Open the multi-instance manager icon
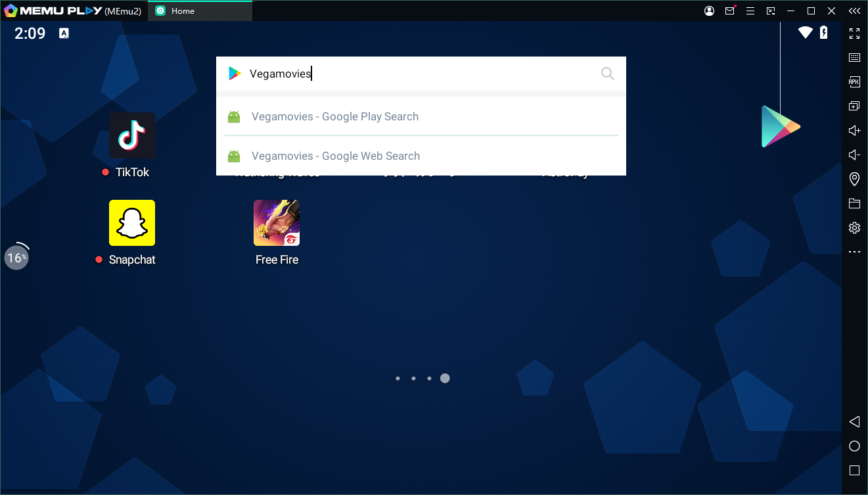 [854, 106]
